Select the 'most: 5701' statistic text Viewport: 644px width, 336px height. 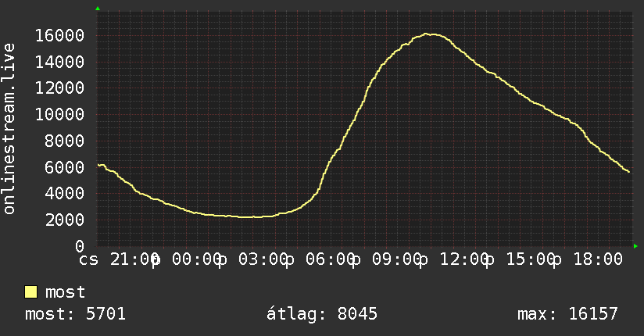click(75, 314)
